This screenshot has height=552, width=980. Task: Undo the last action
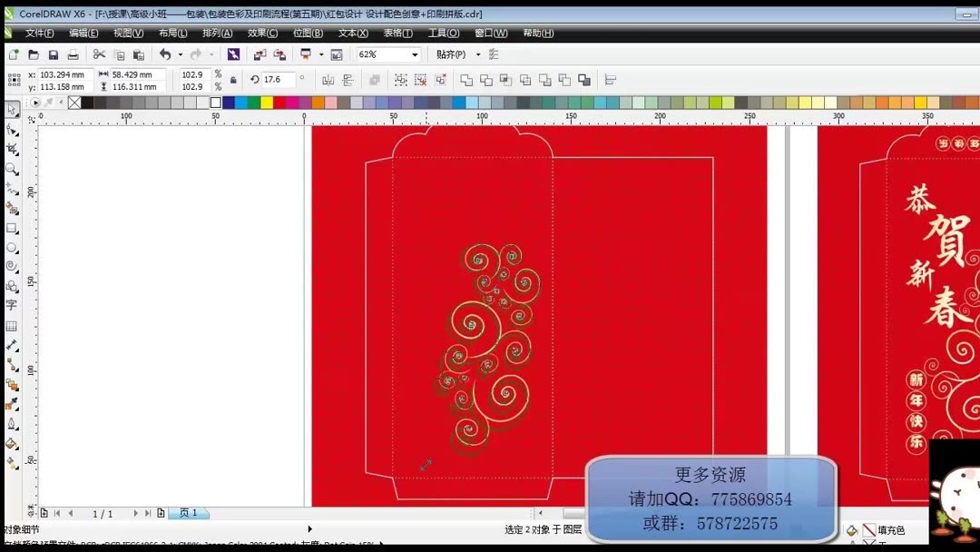coord(163,54)
